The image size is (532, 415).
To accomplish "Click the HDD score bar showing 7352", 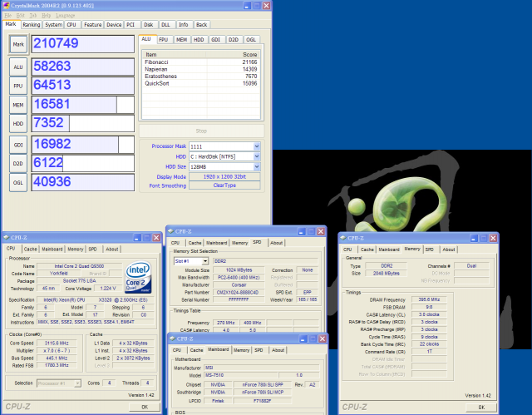I will click(83, 123).
